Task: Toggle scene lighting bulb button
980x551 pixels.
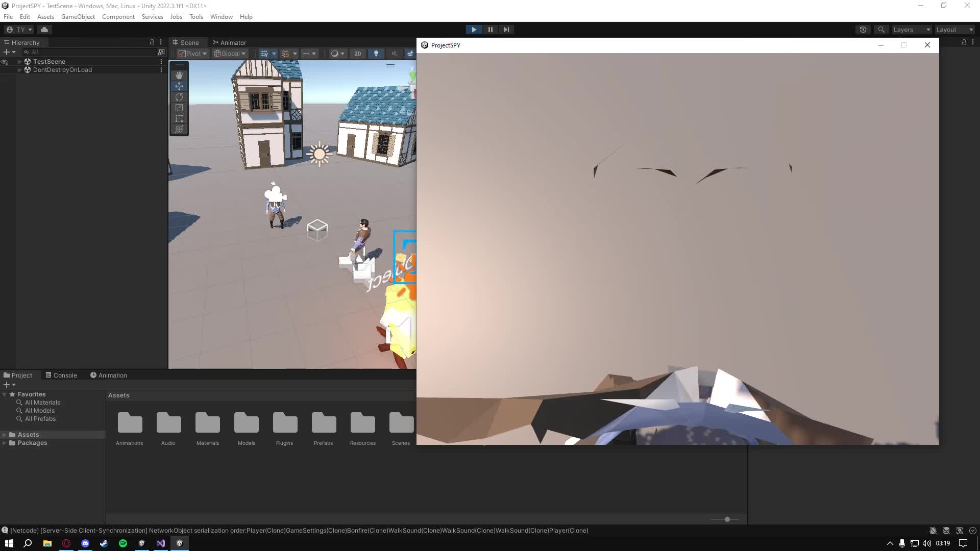Action: pos(376,54)
